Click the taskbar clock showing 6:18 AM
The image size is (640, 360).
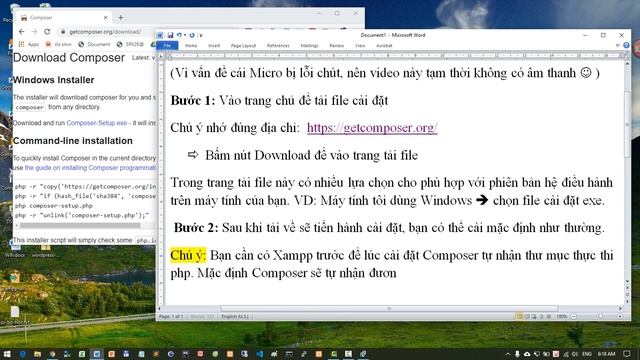click(x=606, y=354)
